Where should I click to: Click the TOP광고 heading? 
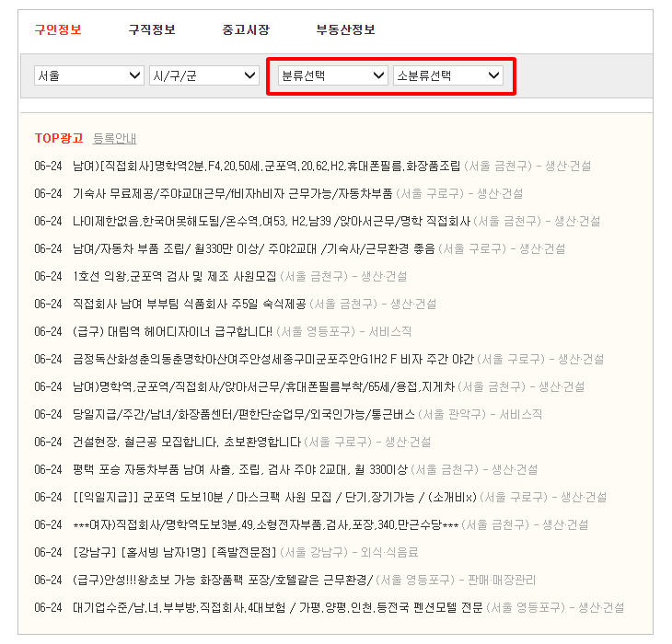59,138
